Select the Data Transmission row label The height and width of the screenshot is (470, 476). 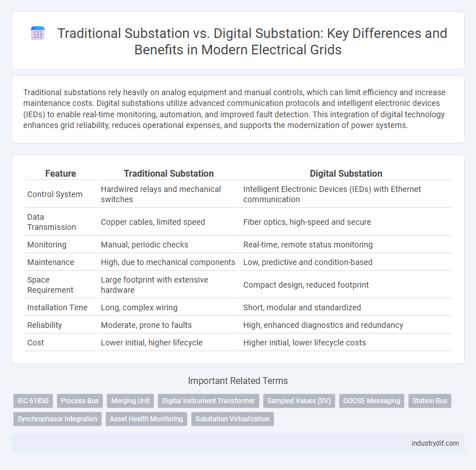[52, 222]
